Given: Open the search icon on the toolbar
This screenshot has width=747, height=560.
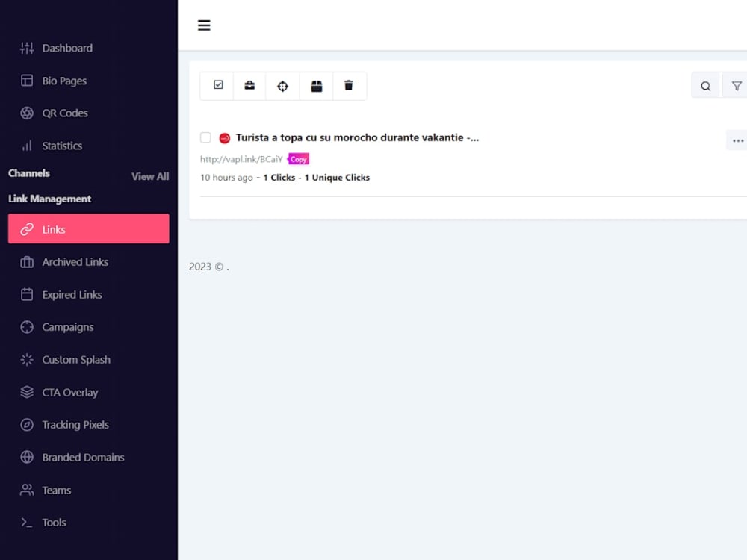Looking at the screenshot, I should click(x=705, y=85).
